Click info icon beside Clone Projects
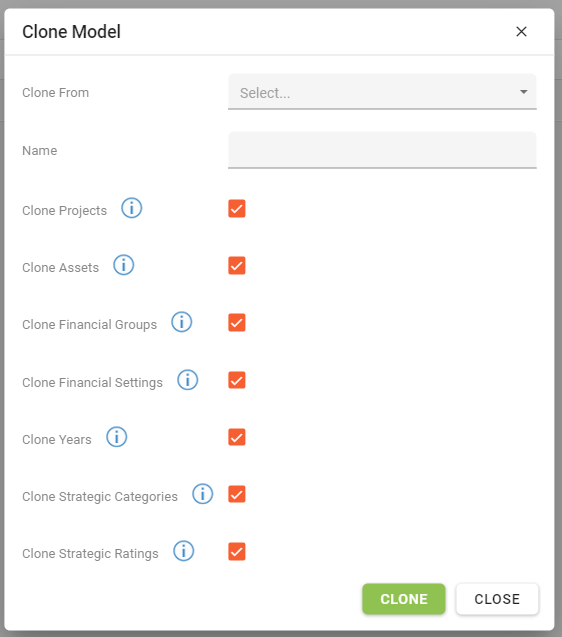562x637 pixels. pos(132,208)
